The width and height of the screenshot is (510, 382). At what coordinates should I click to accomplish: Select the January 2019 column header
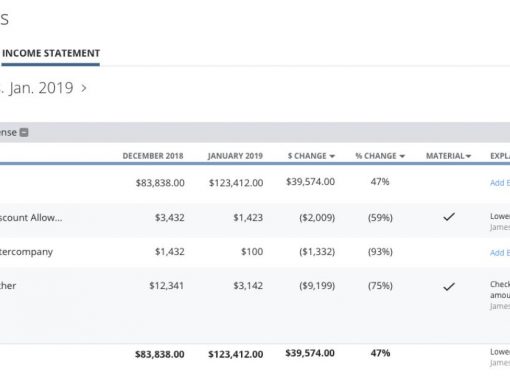[x=235, y=156]
